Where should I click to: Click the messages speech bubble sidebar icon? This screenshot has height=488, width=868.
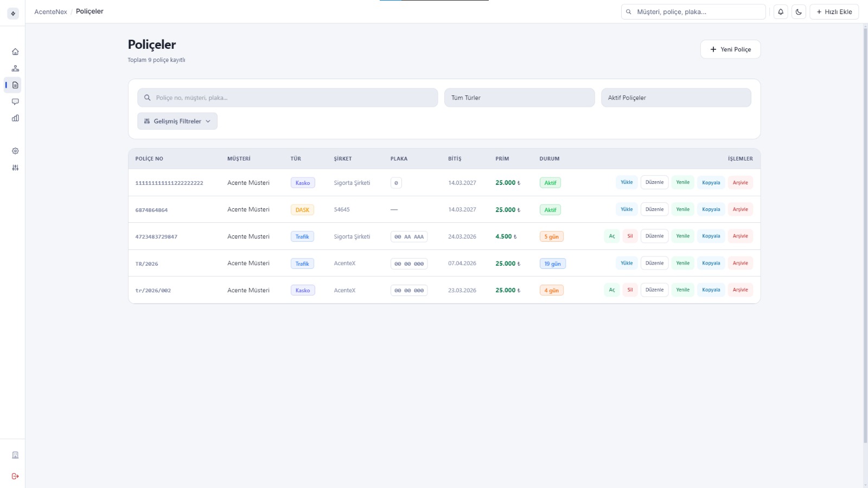(x=15, y=101)
